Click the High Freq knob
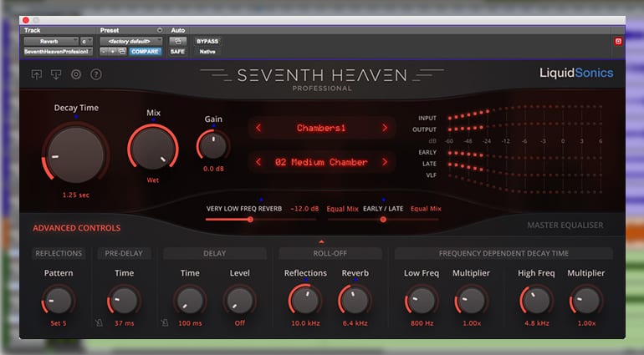Screen dimensions: 644x355 point(536,301)
